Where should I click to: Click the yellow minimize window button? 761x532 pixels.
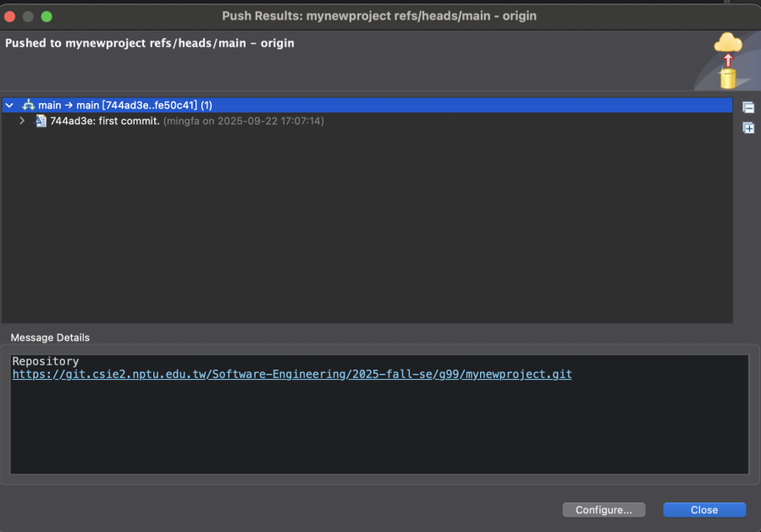(29, 16)
